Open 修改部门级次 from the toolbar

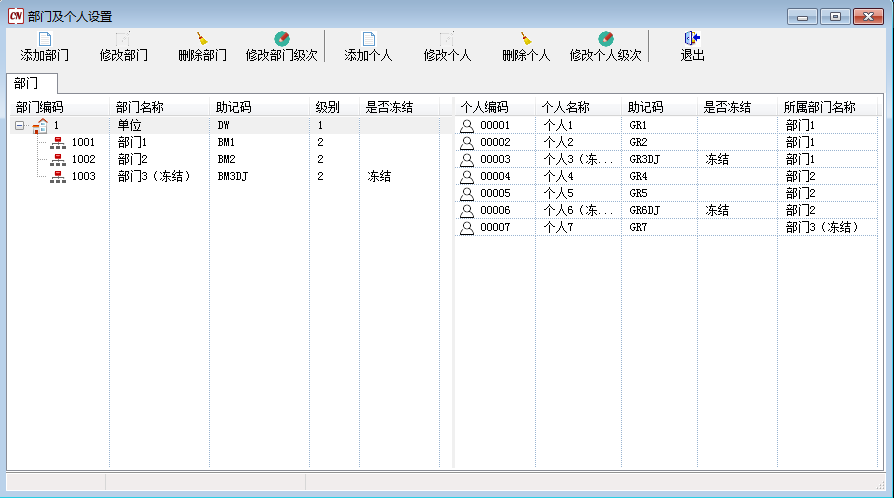click(x=282, y=39)
